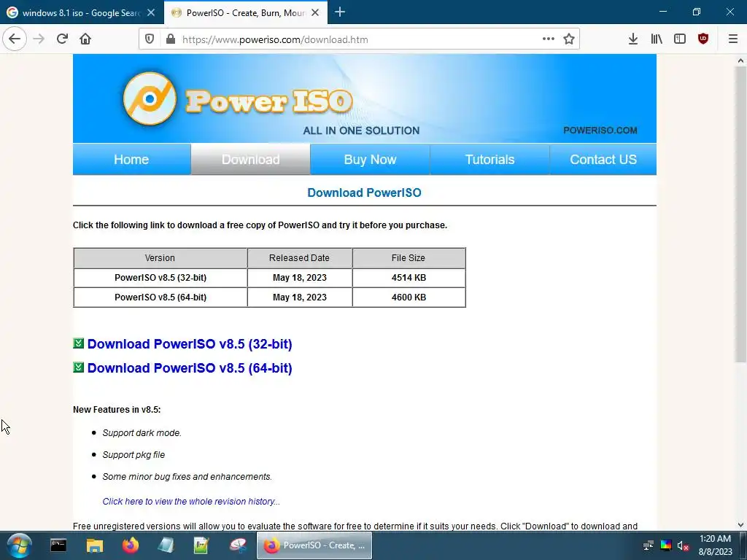Open the Windows Start button
The image size is (747, 560).
coord(20,545)
